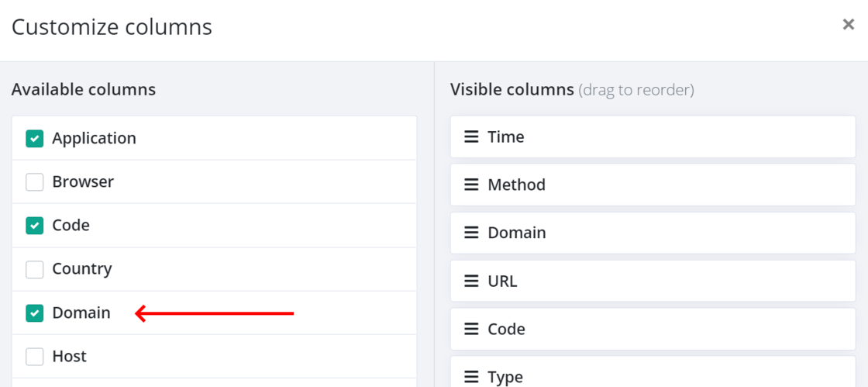
Task: Enable the Country column checkbox
Action: 34,270
